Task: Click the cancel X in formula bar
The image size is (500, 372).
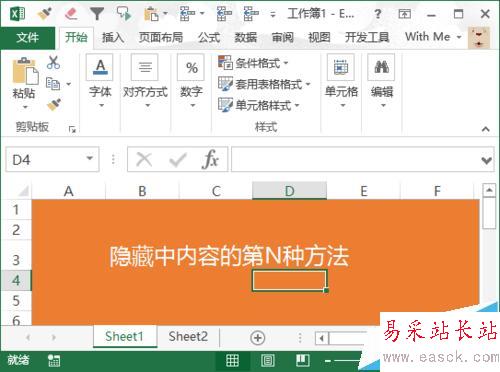Action: [x=144, y=160]
